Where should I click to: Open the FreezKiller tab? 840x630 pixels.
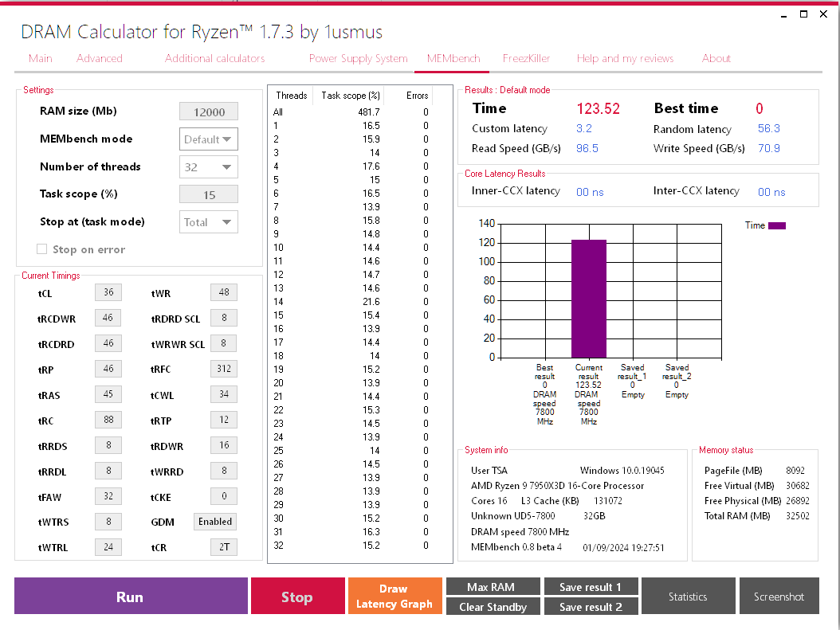tap(526, 58)
